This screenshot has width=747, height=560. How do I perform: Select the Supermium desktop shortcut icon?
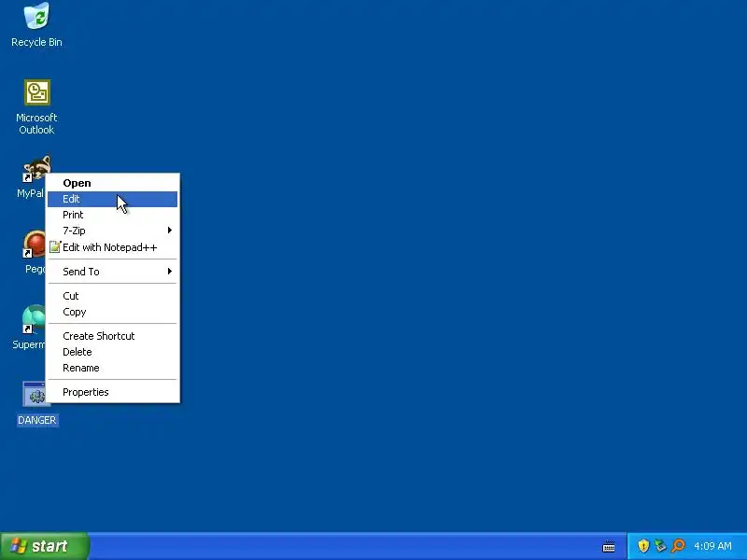tap(34, 319)
